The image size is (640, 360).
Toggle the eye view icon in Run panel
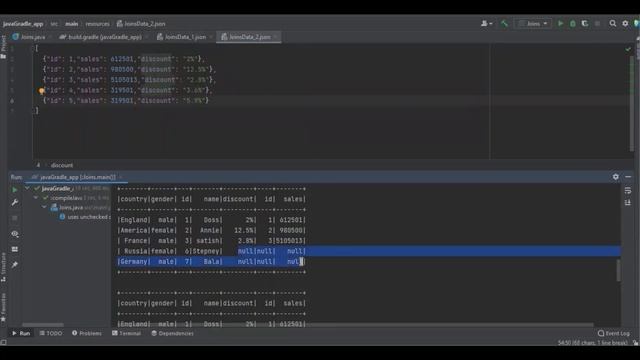(x=15, y=234)
